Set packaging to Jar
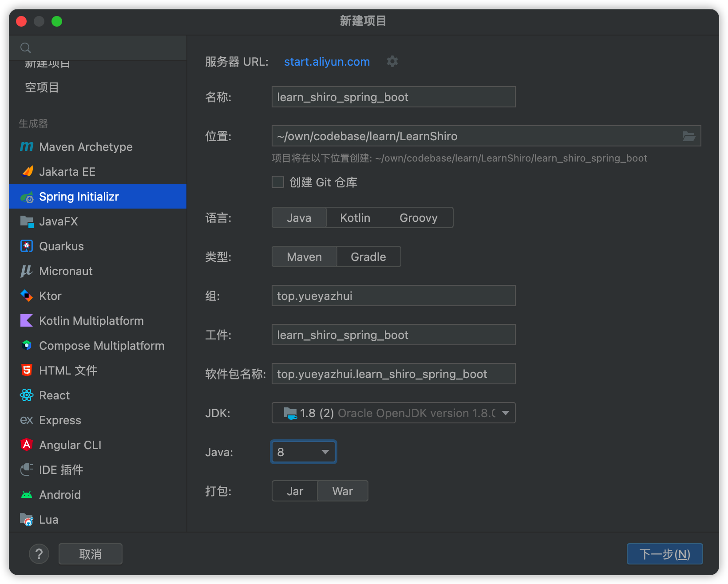The height and width of the screenshot is (584, 728). (295, 491)
